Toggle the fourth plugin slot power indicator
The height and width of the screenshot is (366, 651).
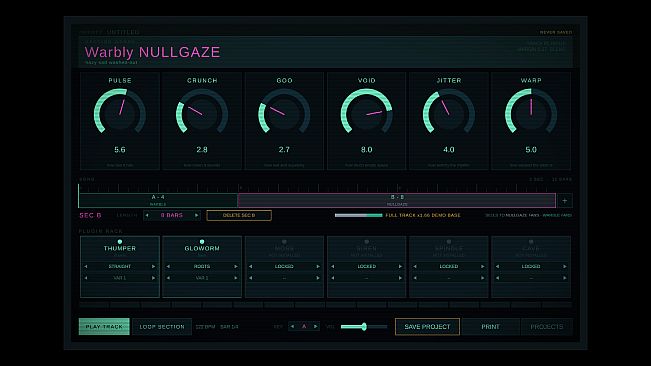pos(366,242)
